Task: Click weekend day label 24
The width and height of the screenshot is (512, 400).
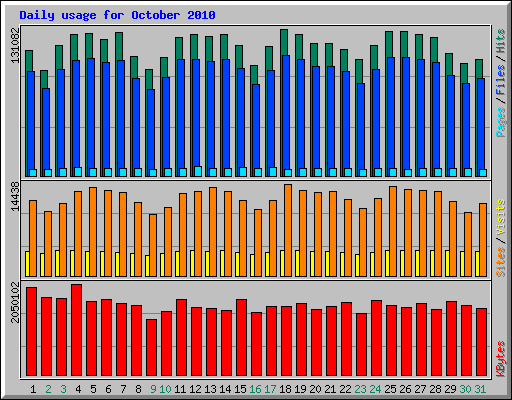Action: pos(375,389)
